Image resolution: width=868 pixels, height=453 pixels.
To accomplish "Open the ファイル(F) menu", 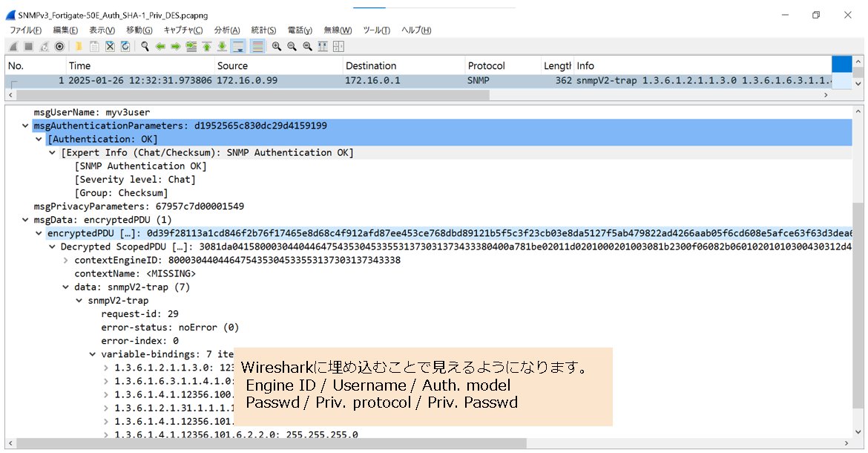I will 25,30.
